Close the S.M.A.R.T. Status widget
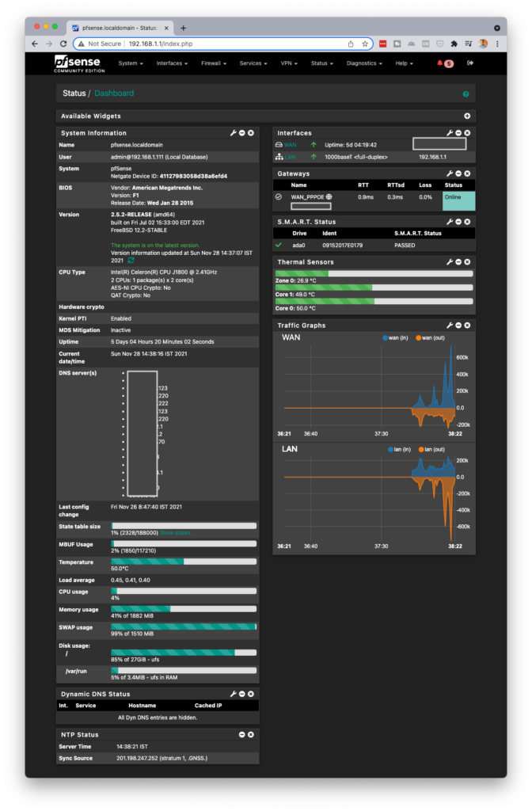Screen dimensions: 532x811 pos(467,222)
